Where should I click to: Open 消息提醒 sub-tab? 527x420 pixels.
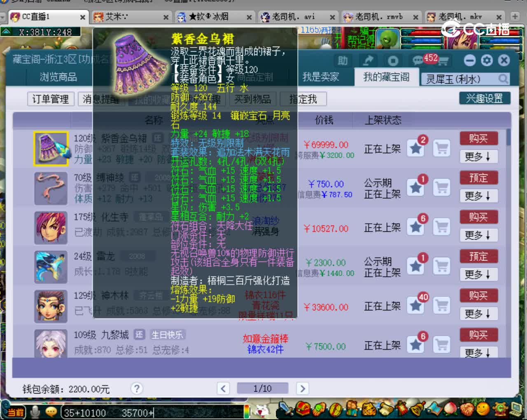(101, 99)
